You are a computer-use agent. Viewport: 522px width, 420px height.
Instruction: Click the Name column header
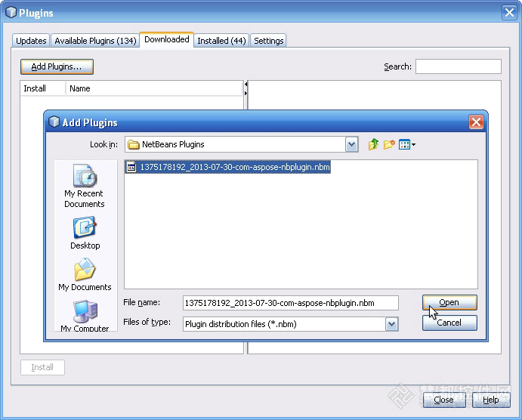coord(154,88)
